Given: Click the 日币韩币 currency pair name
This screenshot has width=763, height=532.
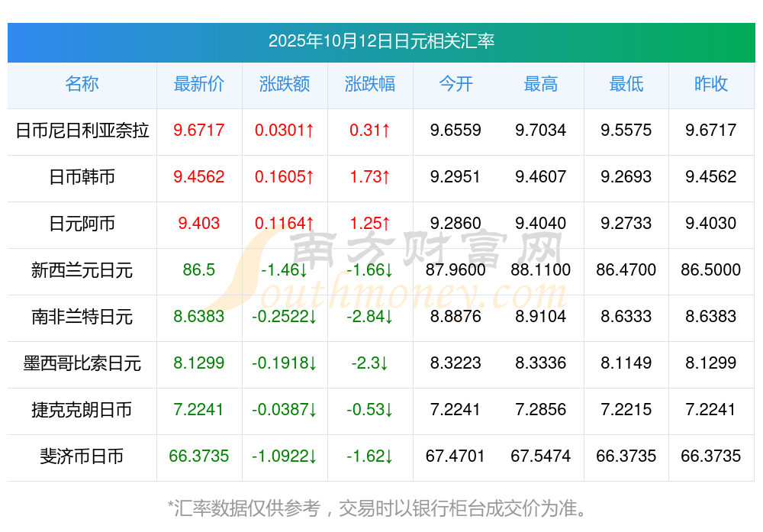Looking at the screenshot, I should click(x=82, y=177).
